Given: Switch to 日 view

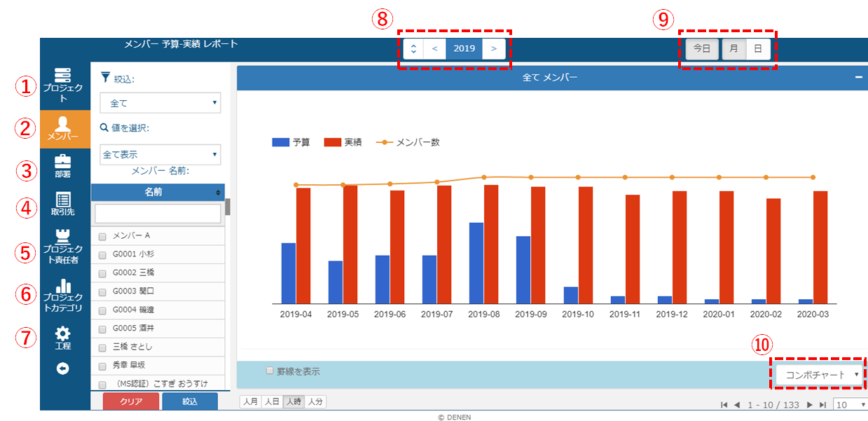Looking at the screenshot, I should 758,49.
